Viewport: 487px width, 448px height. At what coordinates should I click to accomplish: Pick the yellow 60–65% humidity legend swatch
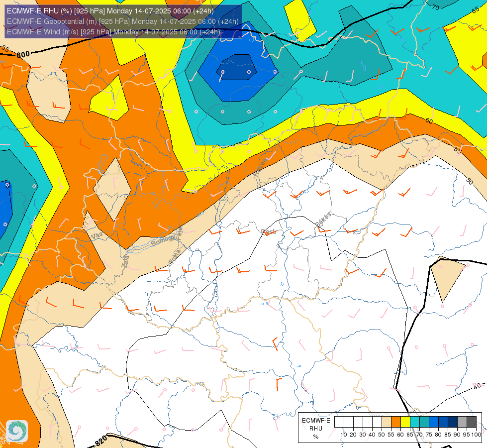click(x=405, y=422)
